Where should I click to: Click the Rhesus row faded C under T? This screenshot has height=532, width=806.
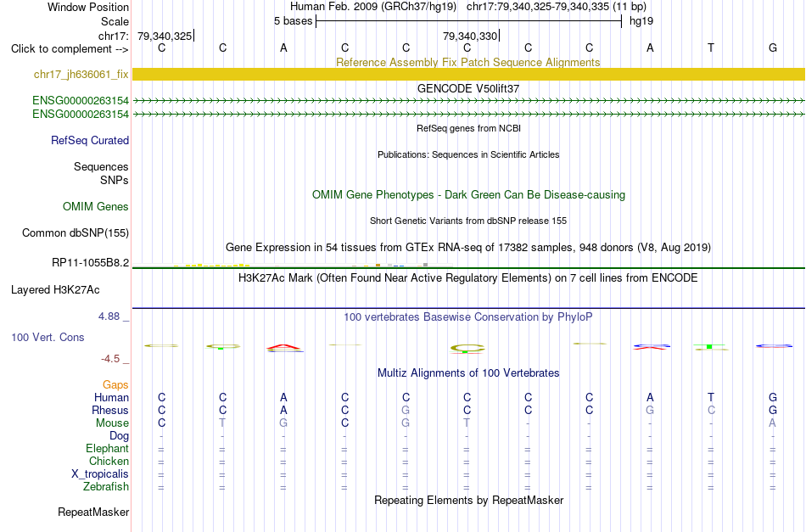coord(711,410)
